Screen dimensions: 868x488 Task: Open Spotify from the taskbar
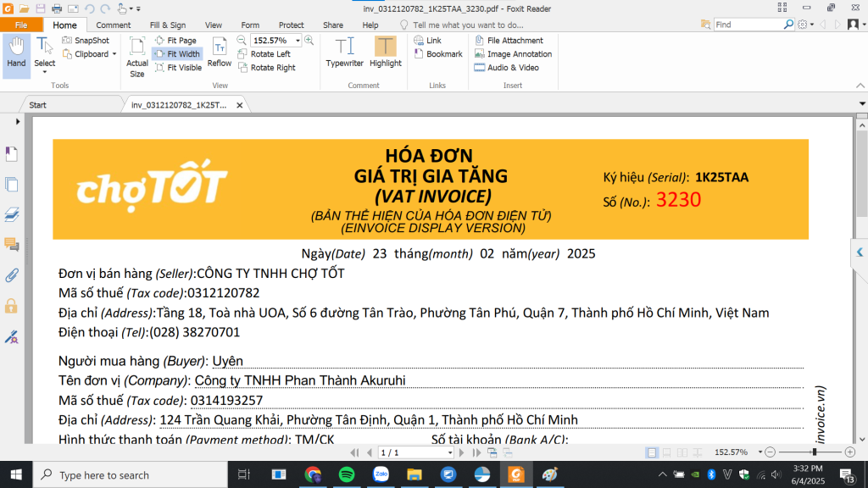pos(347,474)
